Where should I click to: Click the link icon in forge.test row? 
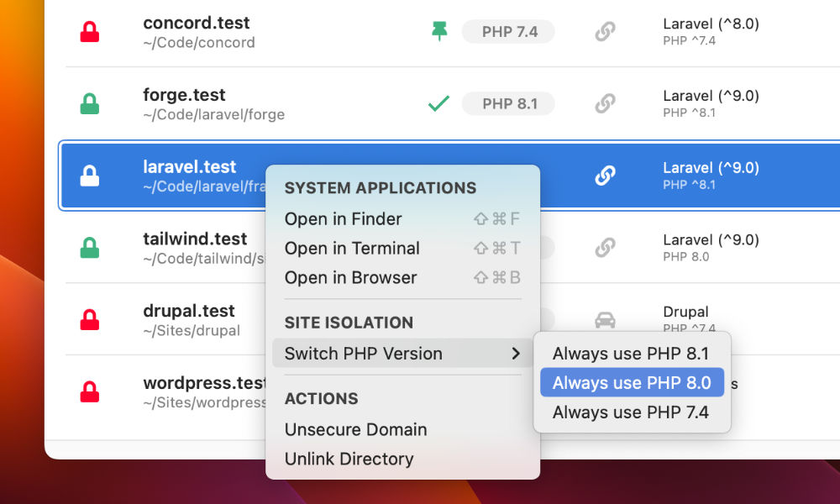click(605, 103)
